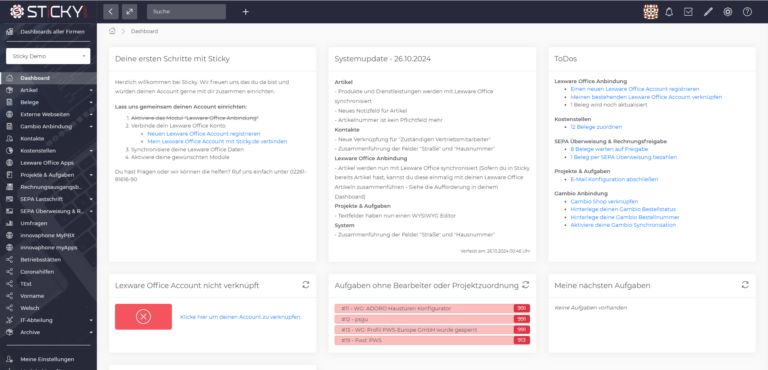The width and height of the screenshot is (768, 370).
Task: Refresh the Meine nächsten Aufgaben widget
Action: click(745, 284)
